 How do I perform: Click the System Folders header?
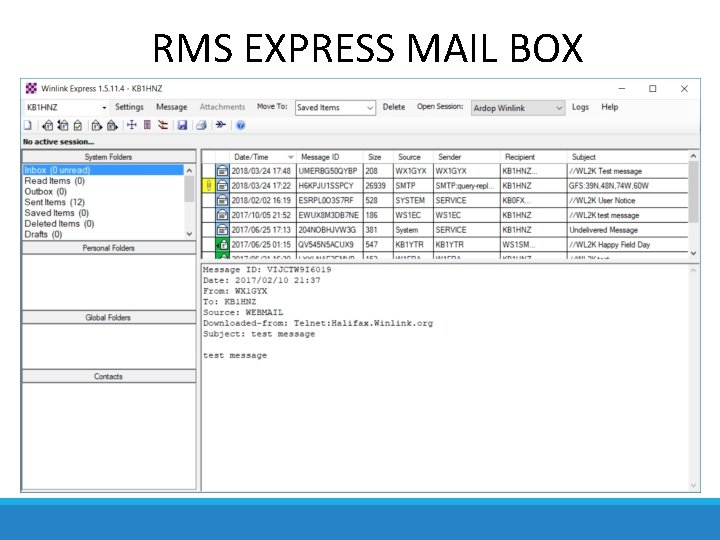(109, 157)
